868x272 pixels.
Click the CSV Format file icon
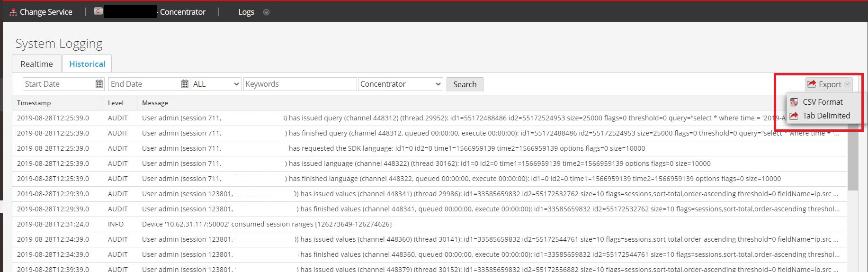(x=794, y=102)
